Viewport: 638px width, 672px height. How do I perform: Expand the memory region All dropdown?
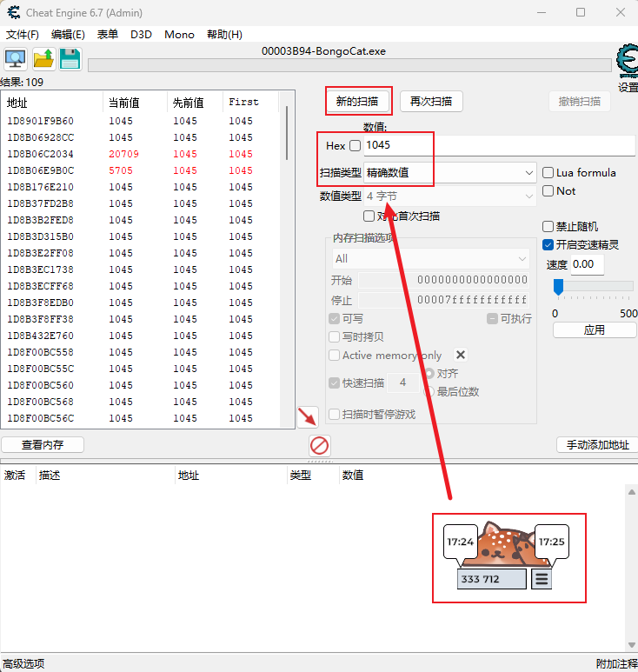coord(430,258)
